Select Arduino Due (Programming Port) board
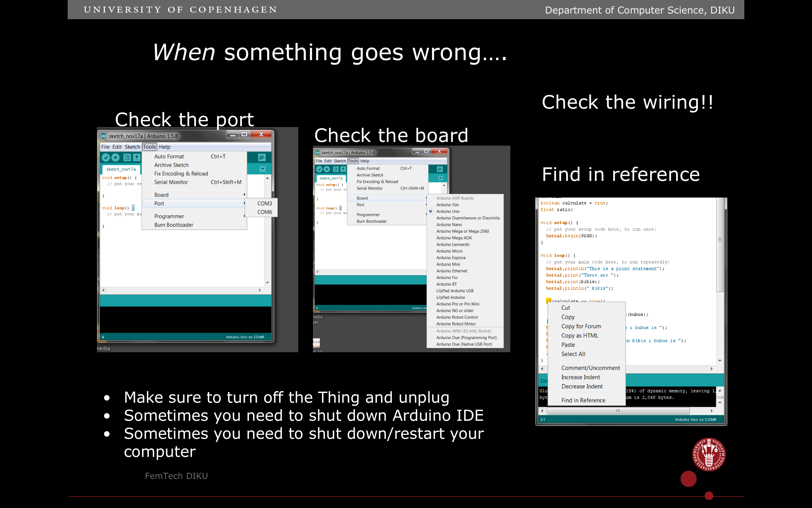 coord(465,338)
